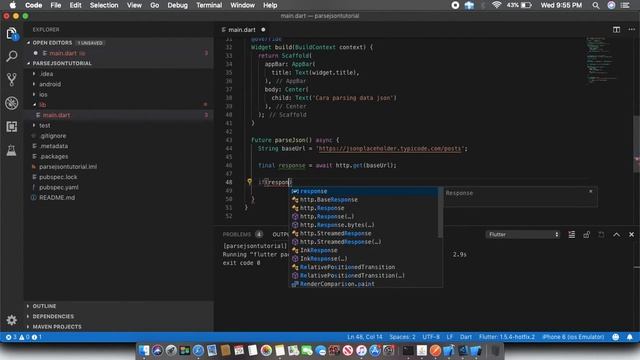Select the main.dart editor tab
Image resolution: width=640 pixels, height=360 pixels.
tap(243, 30)
